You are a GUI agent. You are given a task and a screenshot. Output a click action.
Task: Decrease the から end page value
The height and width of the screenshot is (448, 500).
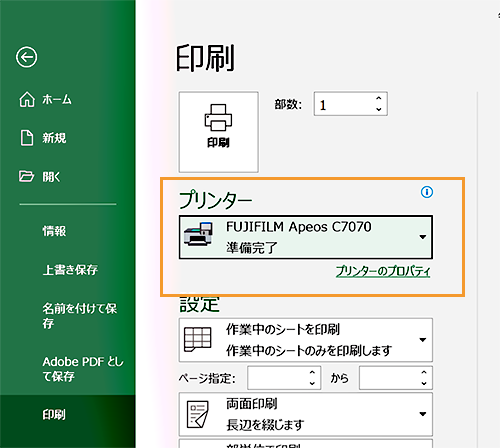pyautogui.click(x=424, y=383)
